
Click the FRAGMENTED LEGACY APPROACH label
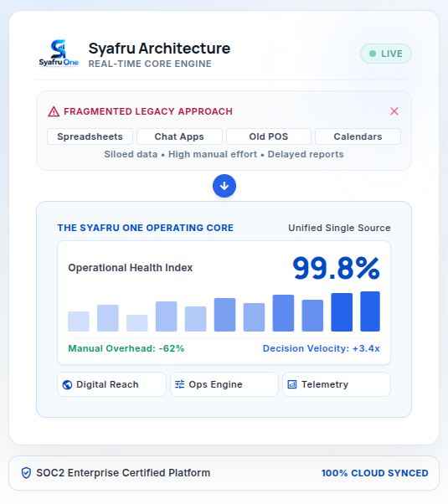(x=148, y=111)
